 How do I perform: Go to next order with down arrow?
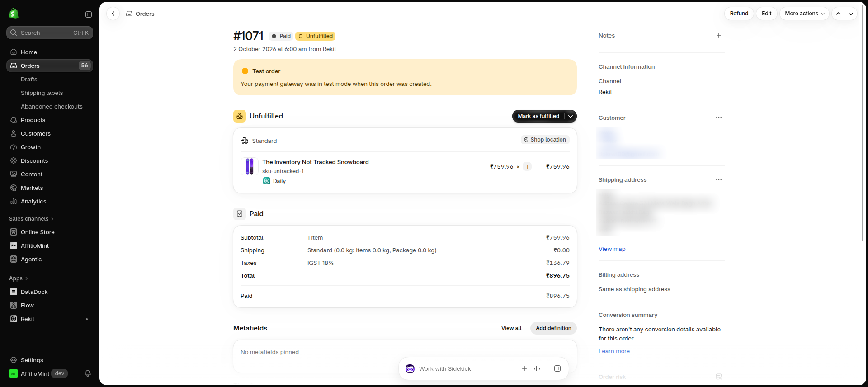[851, 14]
